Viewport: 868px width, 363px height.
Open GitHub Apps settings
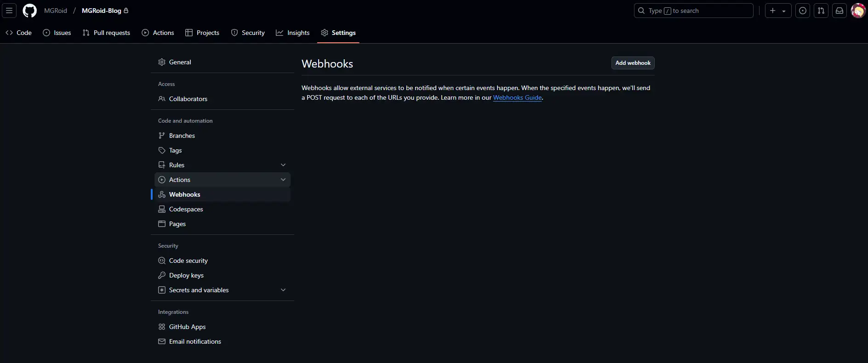coord(223,327)
